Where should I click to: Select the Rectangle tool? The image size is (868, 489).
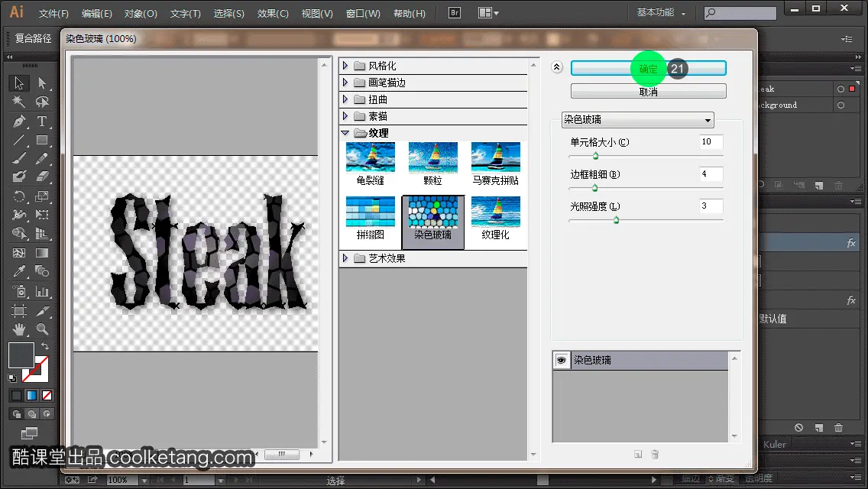point(42,140)
